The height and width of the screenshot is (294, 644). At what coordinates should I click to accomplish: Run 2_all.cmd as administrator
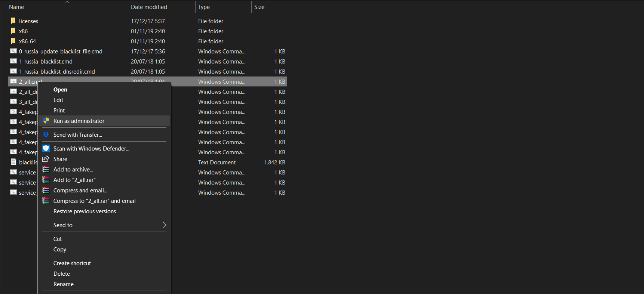[x=104, y=121]
